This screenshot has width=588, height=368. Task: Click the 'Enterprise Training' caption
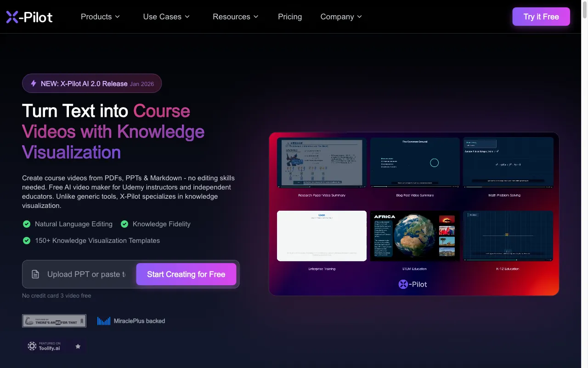[322, 269]
